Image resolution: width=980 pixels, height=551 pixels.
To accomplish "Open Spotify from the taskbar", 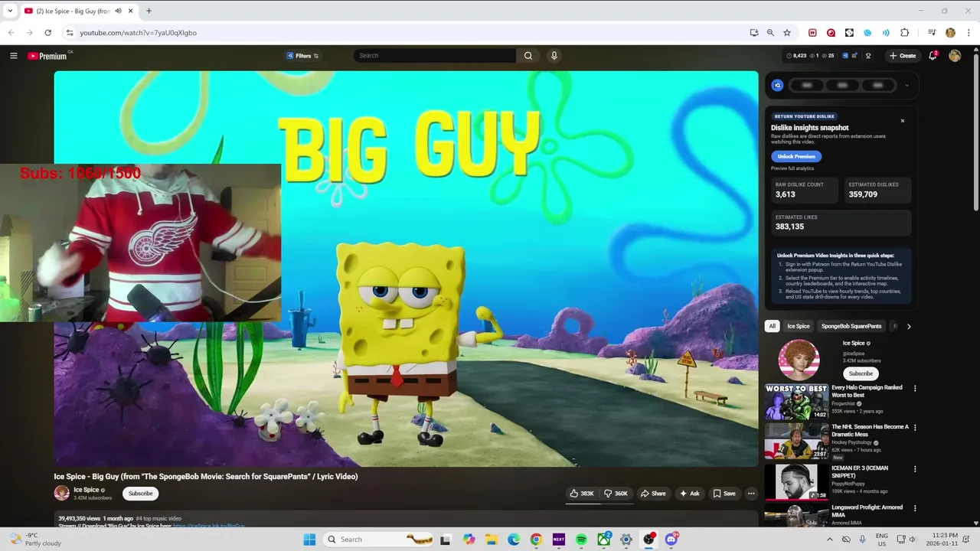I will pyautogui.click(x=581, y=540).
